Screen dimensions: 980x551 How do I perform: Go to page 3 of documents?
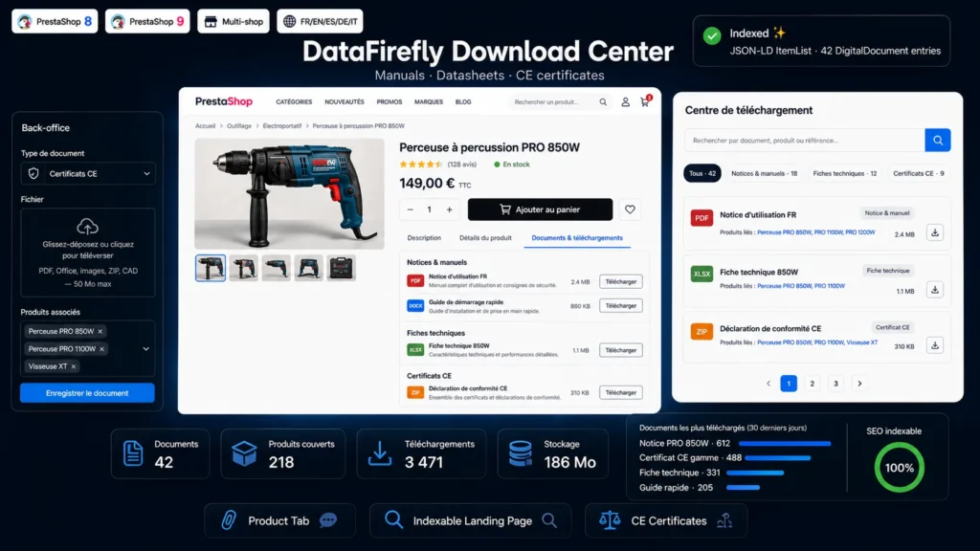pyautogui.click(x=835, y=384)
